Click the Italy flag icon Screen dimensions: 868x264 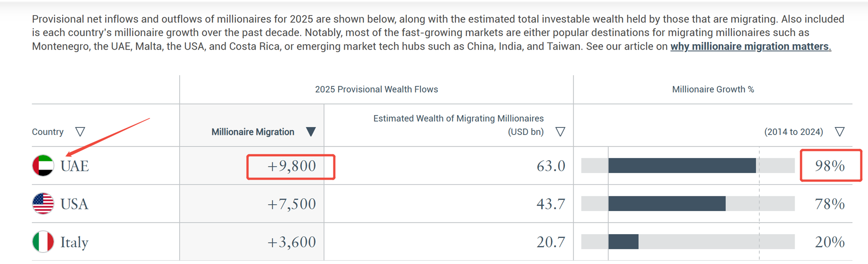click(43, 242)
